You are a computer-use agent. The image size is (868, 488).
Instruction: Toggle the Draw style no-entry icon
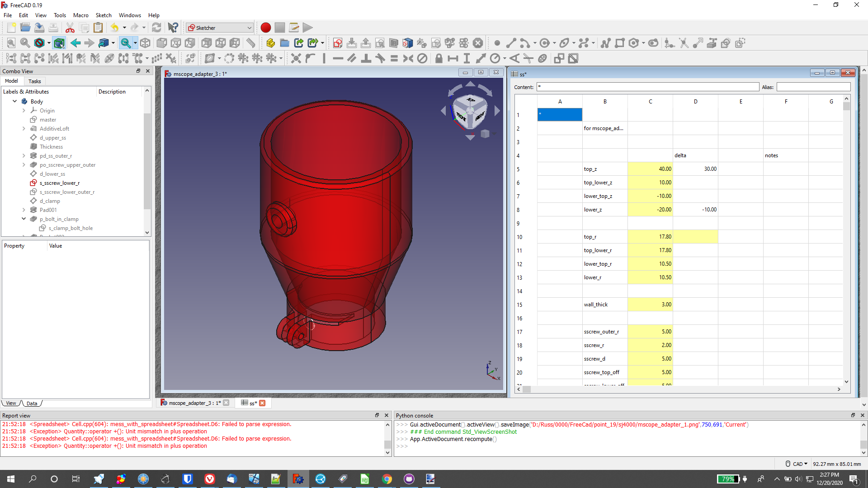click(39, 43)
